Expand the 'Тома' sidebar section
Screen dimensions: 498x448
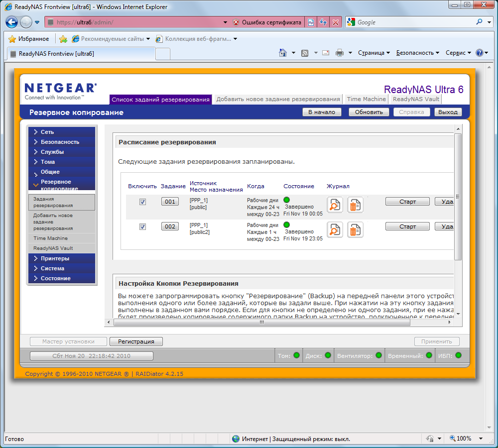click(x=62, y=162)
